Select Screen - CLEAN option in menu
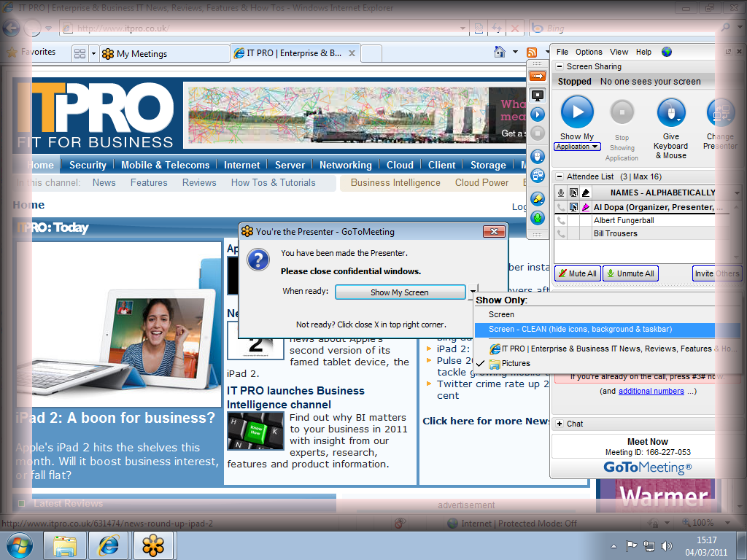747x560 pixels. point(608,330)
